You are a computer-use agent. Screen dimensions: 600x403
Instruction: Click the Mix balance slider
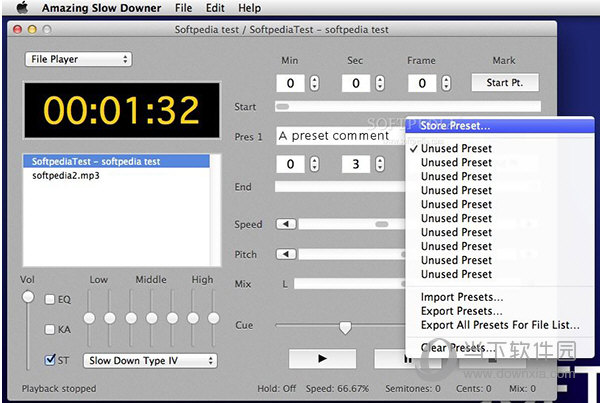pos(350,284)
